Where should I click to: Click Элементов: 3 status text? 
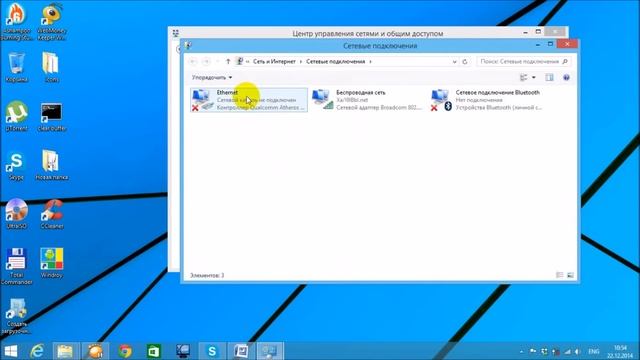[207, 276]
